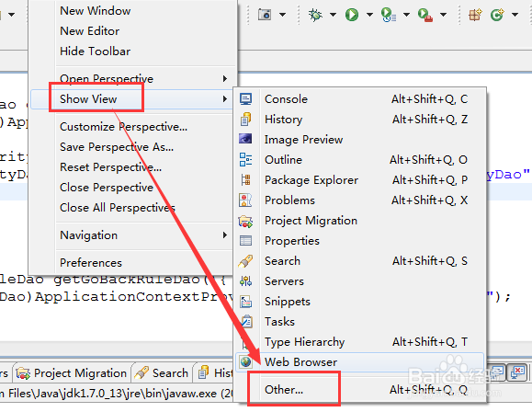
Task: Click the Image Preview eye icon
Action: click(245, 139)
